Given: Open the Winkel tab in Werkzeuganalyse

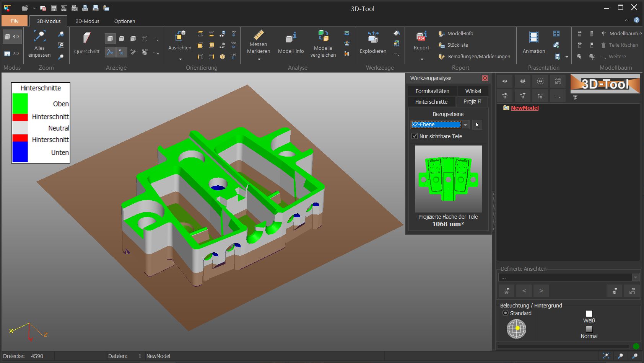Looking at the screenshot, I should (473, 91).
